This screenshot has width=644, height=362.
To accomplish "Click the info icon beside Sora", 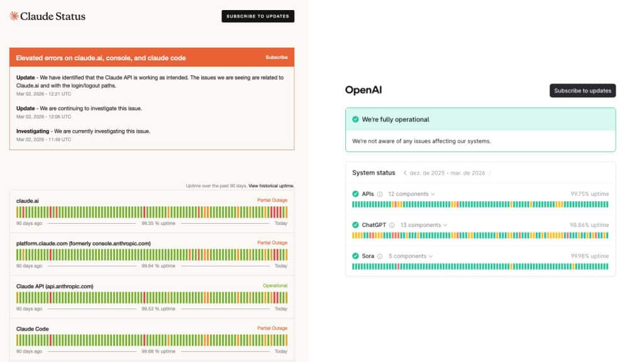I will (x=380, y=256).
